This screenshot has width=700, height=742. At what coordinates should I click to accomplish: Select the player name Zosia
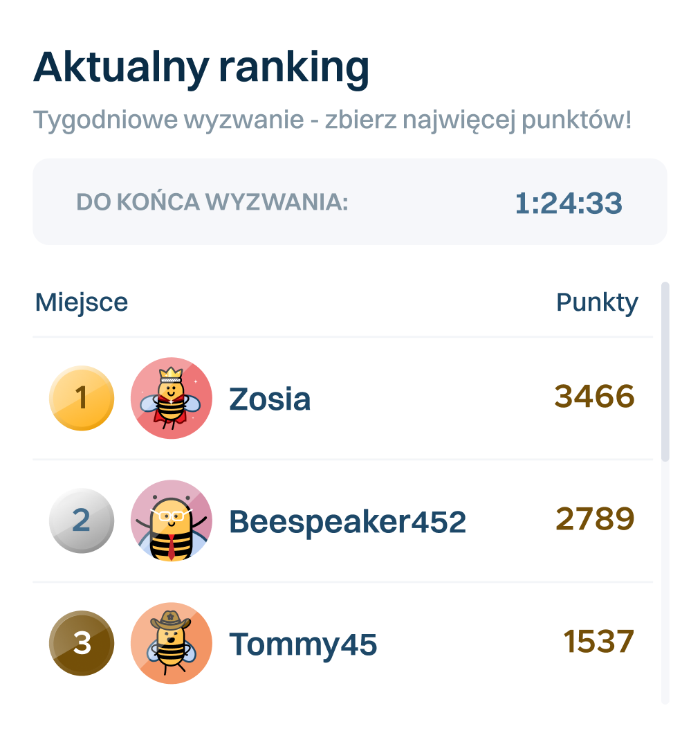pos(270,399)
